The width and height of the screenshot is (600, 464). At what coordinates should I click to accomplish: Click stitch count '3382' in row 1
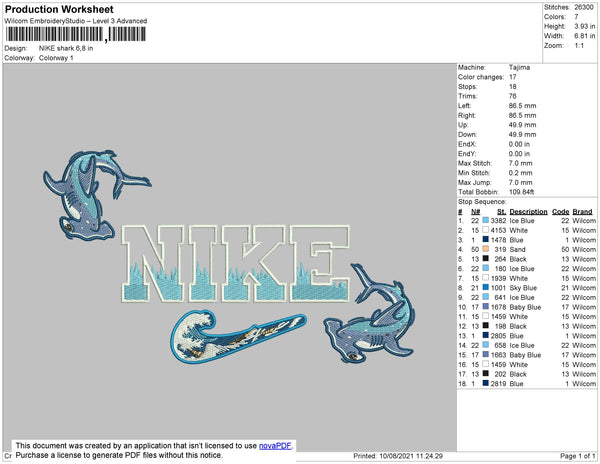[498, 220]
